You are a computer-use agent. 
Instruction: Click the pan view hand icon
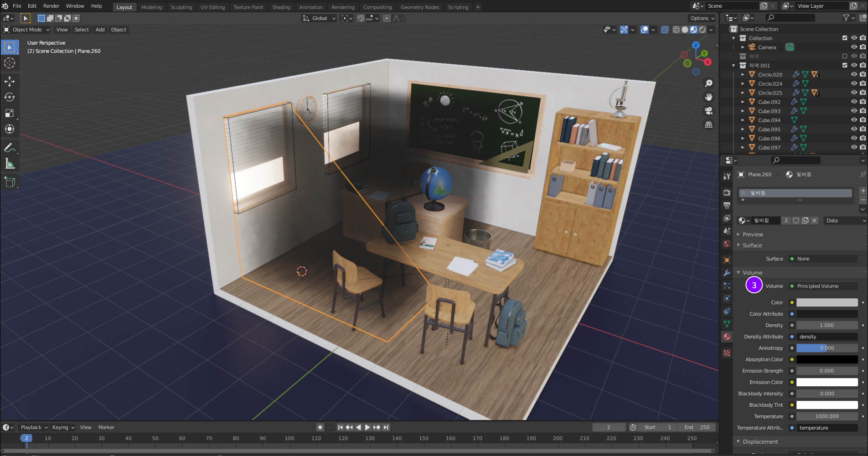point(708,97)
